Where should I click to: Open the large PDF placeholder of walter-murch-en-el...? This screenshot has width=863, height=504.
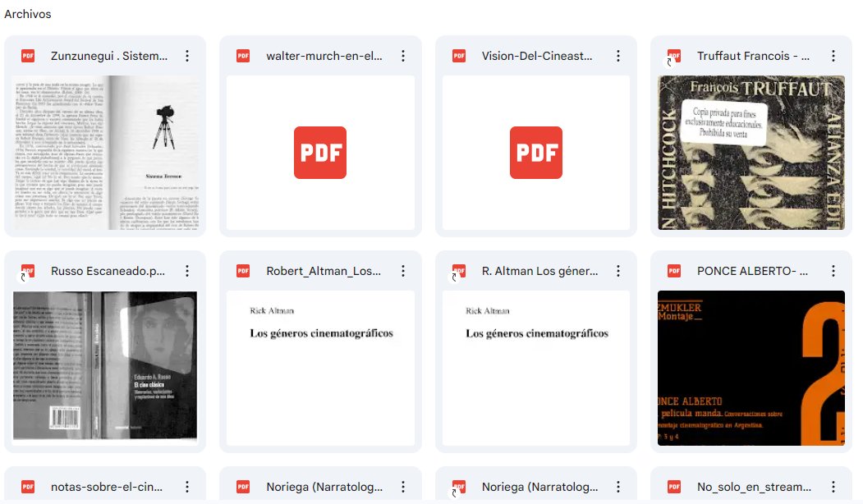pos(320,153)
